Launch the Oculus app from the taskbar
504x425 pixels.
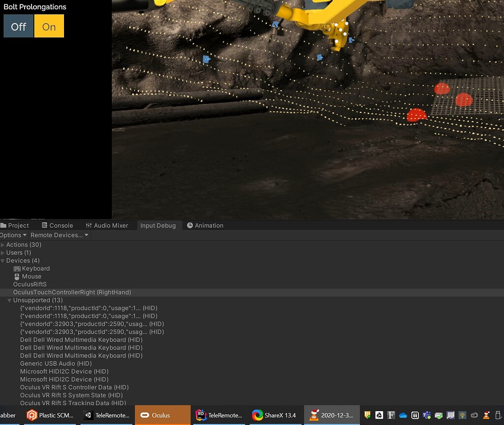coord(162,415)
